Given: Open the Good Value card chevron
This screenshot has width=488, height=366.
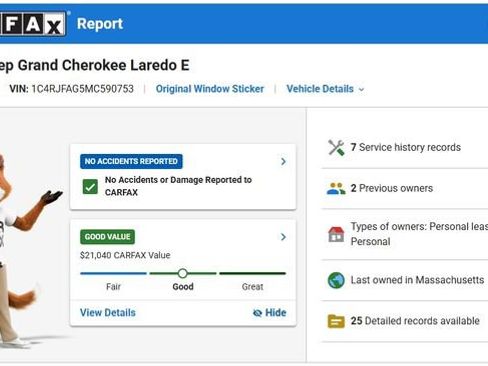Looking at the screenshot, I should click(283, 237).
